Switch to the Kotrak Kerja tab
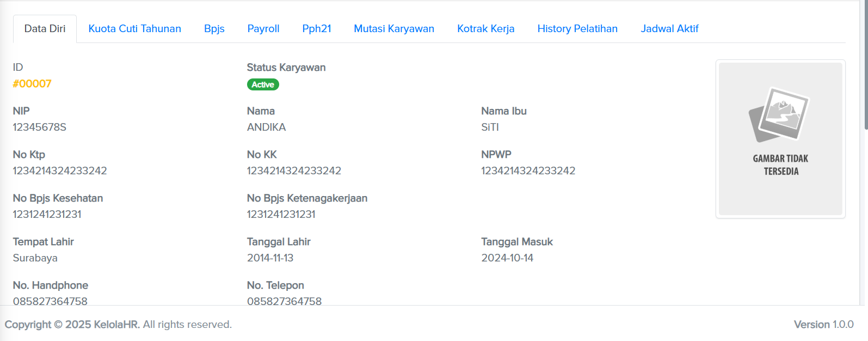Image resolution: width=868 pixels, height=341 pixels. tap(485, 29)
